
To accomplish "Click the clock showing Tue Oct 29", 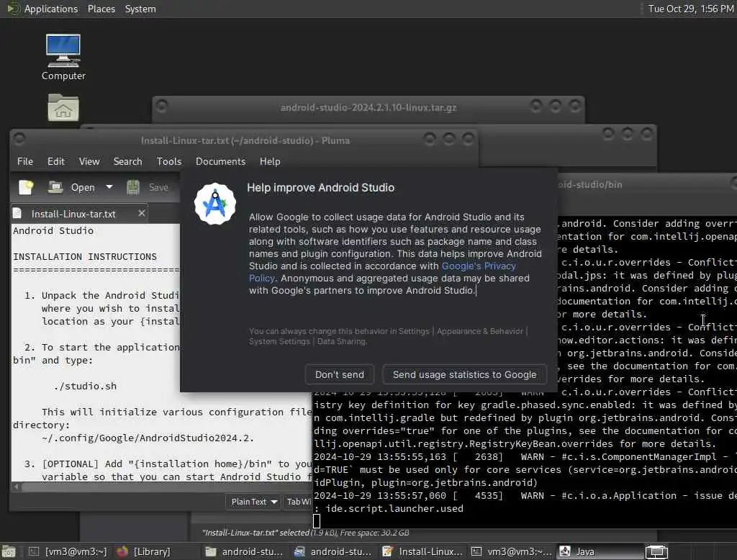I will [x=690, y=9].
